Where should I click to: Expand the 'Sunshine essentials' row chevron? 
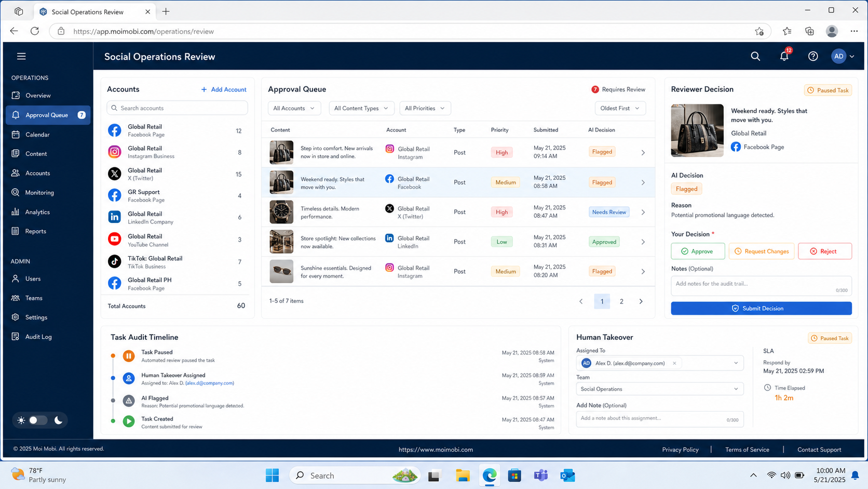coord(643,272)
